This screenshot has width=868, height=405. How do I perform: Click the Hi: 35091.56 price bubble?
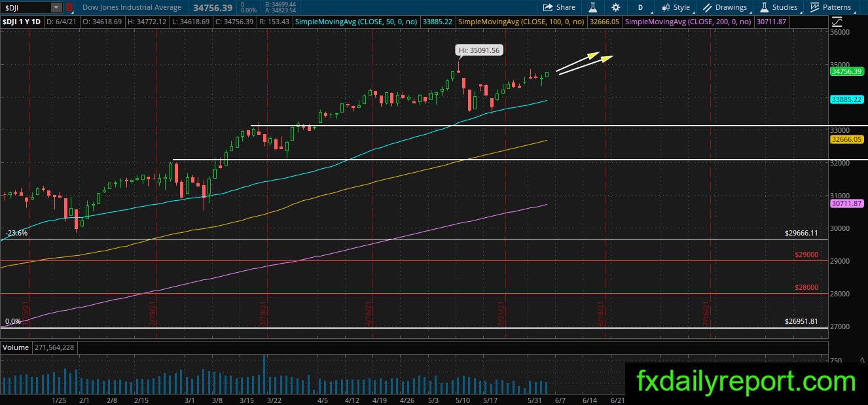click(479, 50)
